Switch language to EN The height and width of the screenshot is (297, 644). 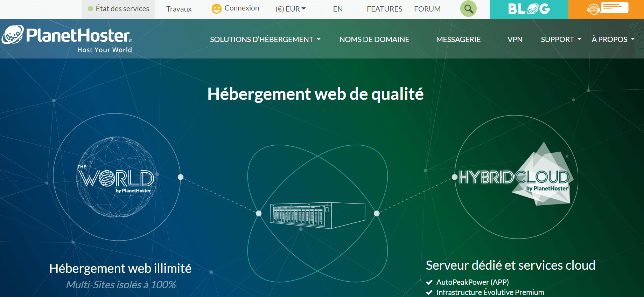click(338, 9)
